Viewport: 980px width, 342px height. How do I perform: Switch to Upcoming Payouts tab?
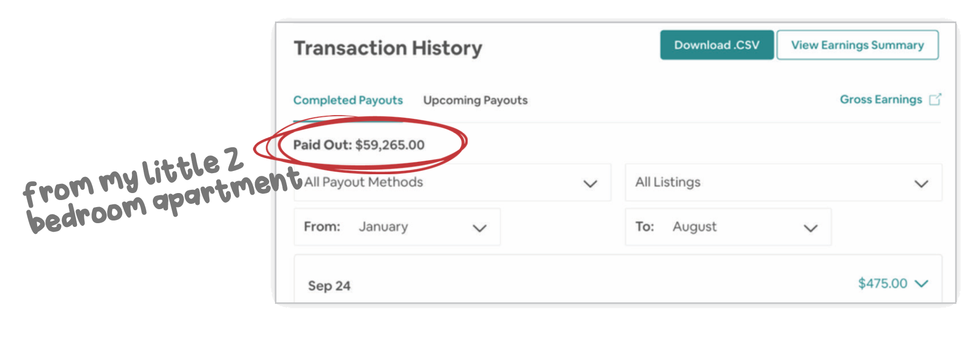[x=475, y=101]
